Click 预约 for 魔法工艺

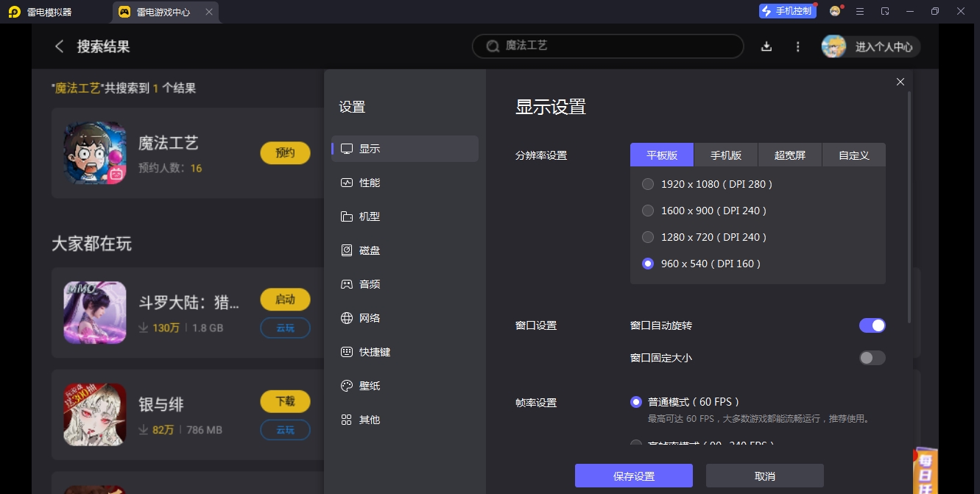coord(285,153)
